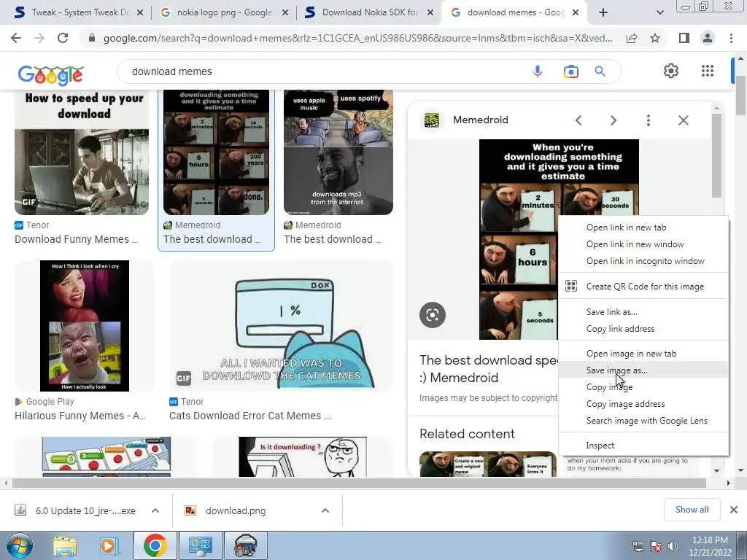Click the padlock site info icon

[x=92, y=38]
